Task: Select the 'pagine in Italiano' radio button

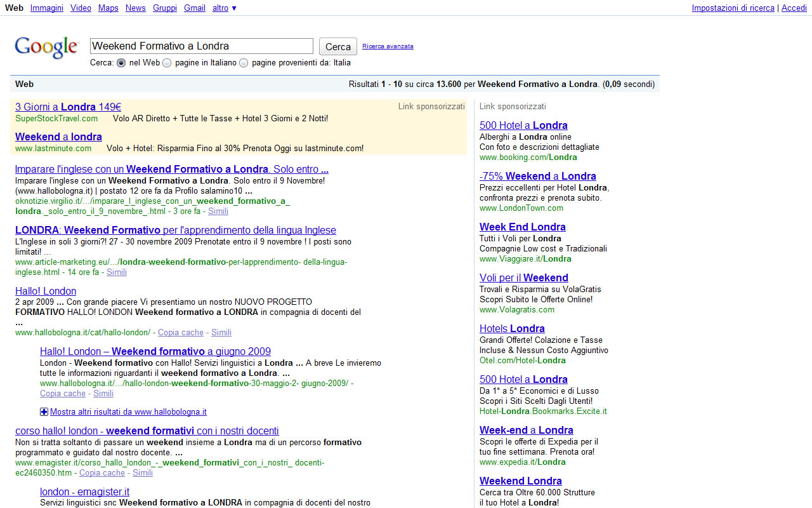Action: [x=167, y=63]
